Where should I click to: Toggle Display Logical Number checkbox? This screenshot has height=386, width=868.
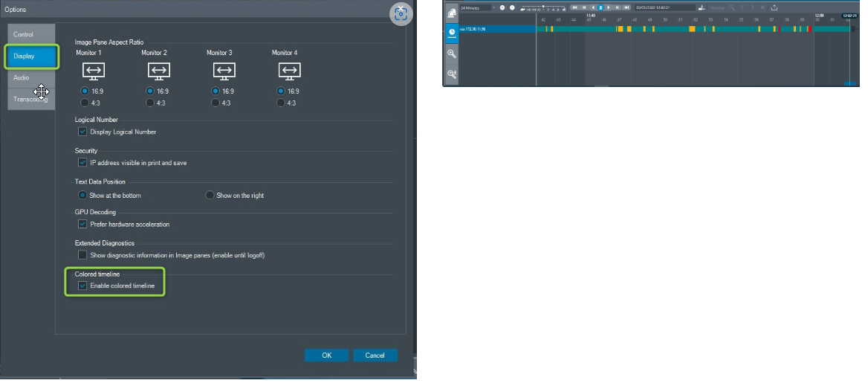coord(82,132)
